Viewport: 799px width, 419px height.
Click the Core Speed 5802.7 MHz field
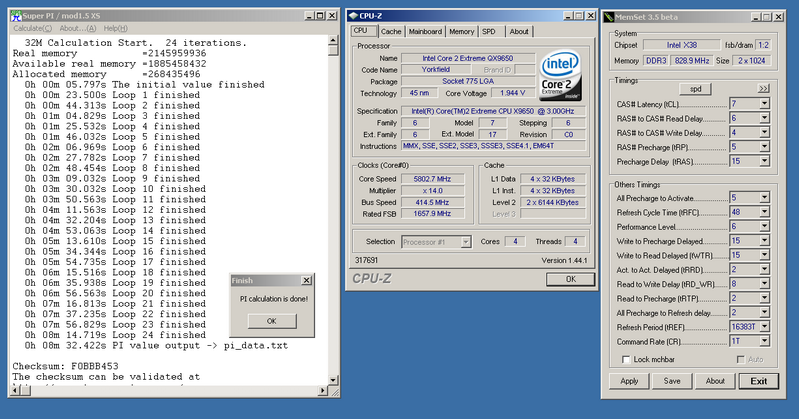pos(433,179)
